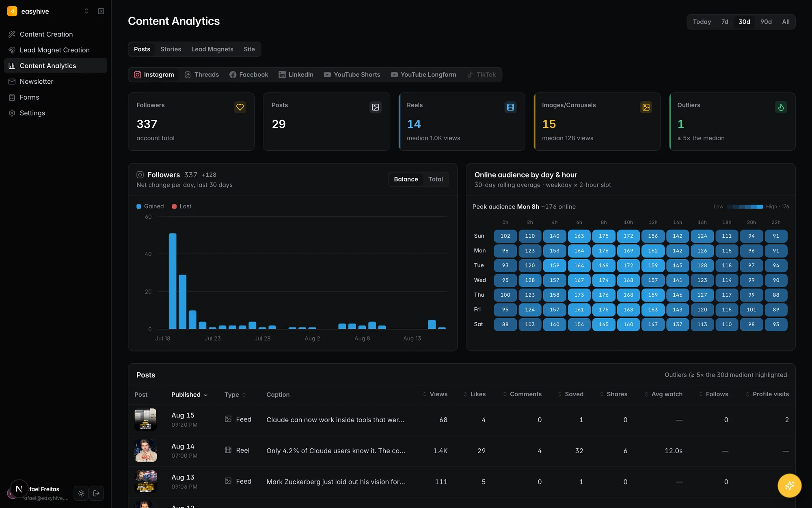This screenshot has width=812, height=508.
Task: Collapse the sidebar panel icon
Action: pos(101,11)
